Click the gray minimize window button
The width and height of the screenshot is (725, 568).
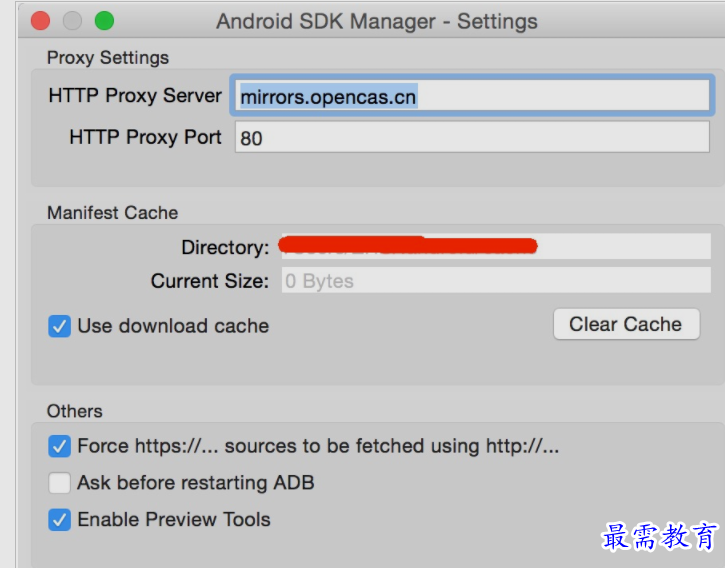click(x=72, y=21)
